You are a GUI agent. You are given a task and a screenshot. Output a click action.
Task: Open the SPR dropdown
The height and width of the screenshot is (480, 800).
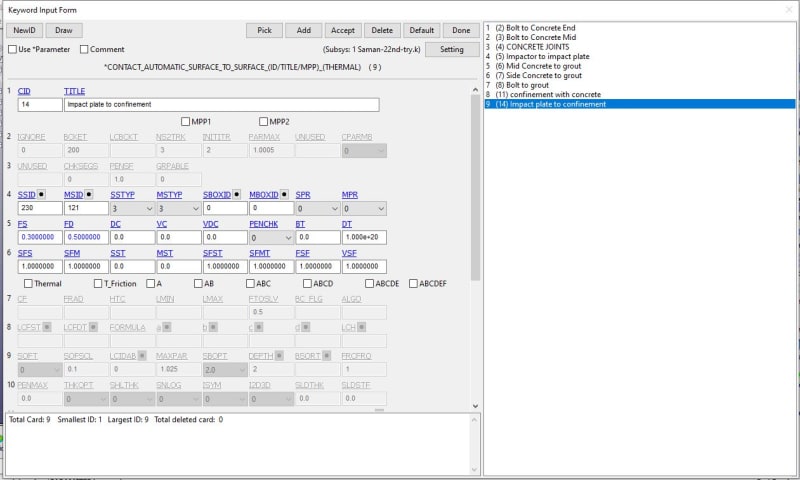pos(317,208)
